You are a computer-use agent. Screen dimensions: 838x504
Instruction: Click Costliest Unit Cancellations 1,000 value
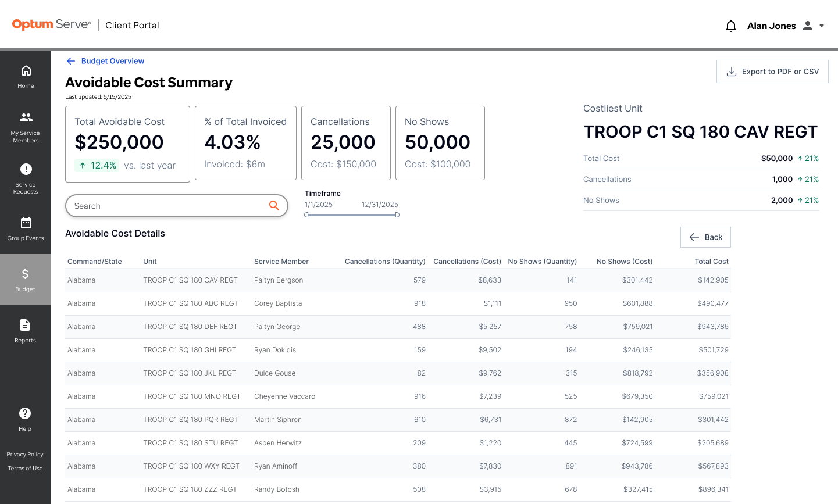[x=782, y=179]
